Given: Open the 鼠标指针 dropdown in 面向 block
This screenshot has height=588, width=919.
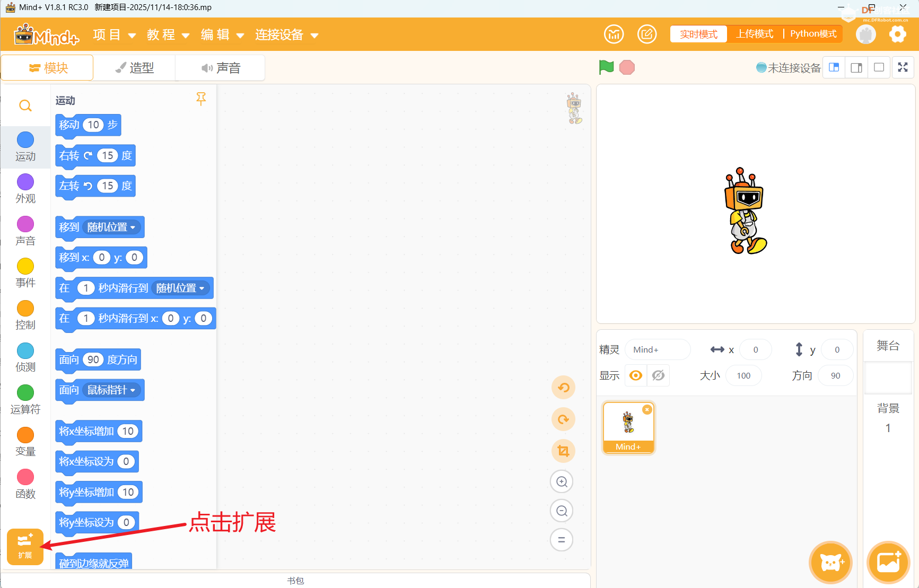Looking at the screenshot, I should point(112,390).
